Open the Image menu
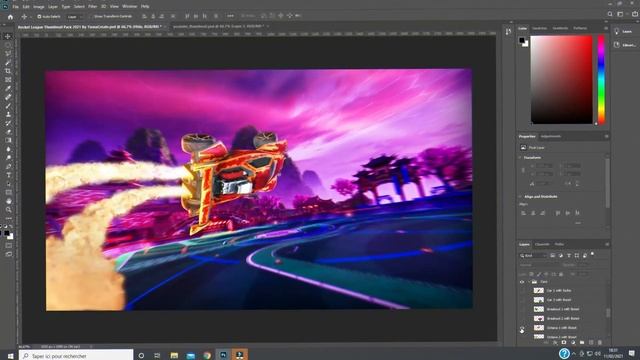Screen dimensions: 640x360 39,7
